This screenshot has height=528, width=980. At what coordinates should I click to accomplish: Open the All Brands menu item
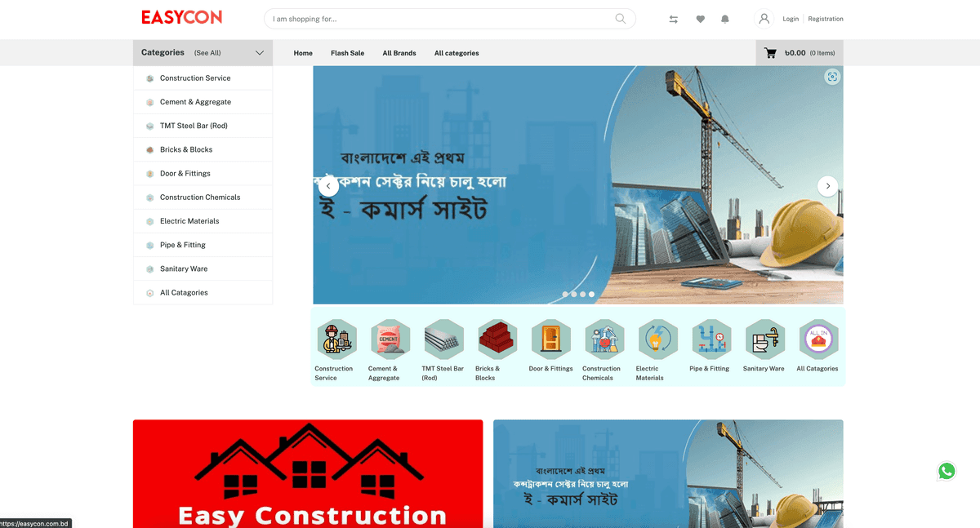399,52
